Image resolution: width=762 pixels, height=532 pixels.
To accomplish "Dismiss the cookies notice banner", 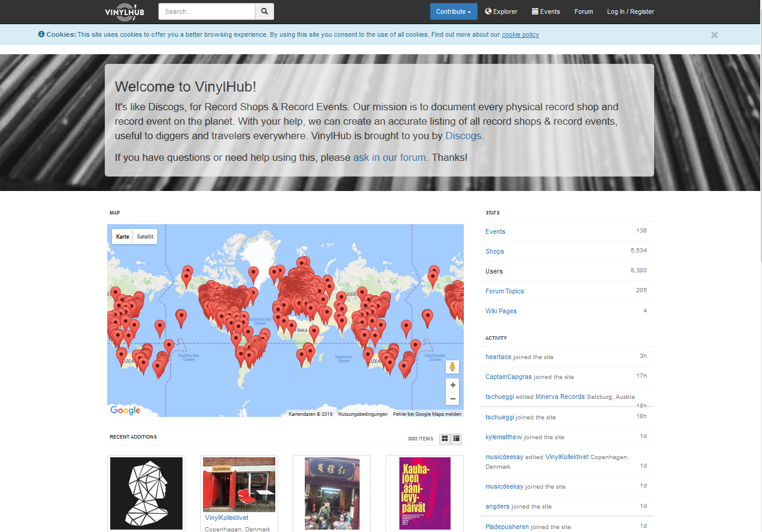I will [x=714, y=35].
